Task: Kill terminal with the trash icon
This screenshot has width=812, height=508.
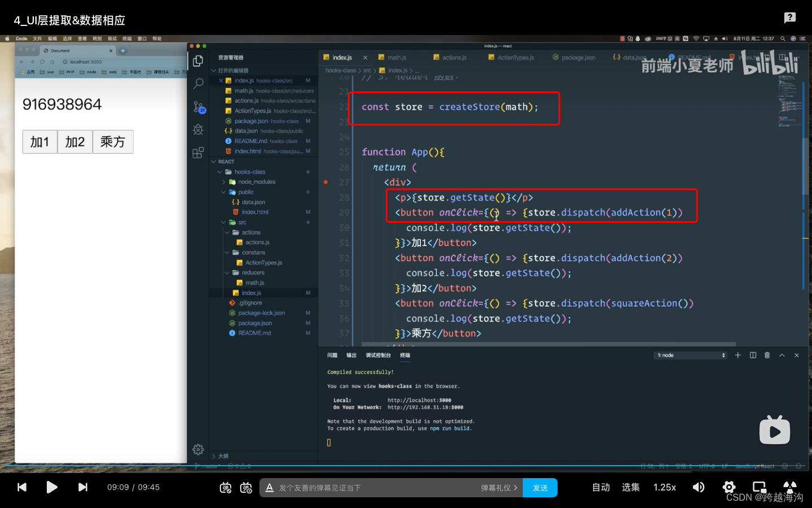Action: [x=767, y=355]
